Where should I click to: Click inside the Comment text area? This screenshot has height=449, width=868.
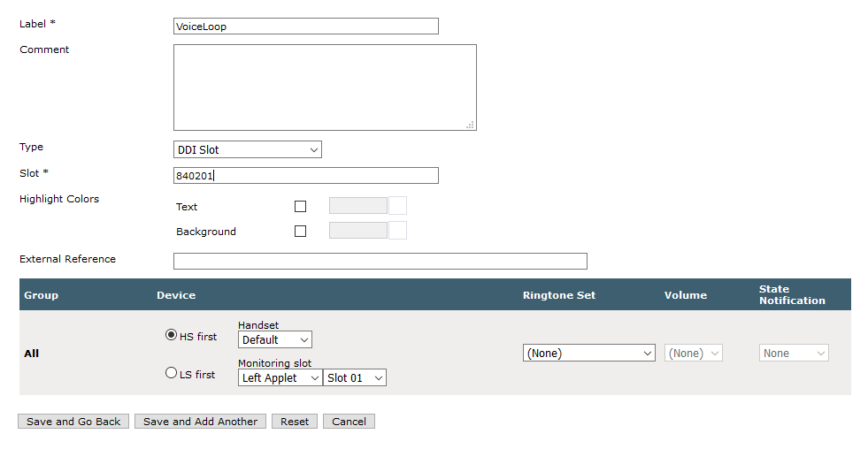325,88
